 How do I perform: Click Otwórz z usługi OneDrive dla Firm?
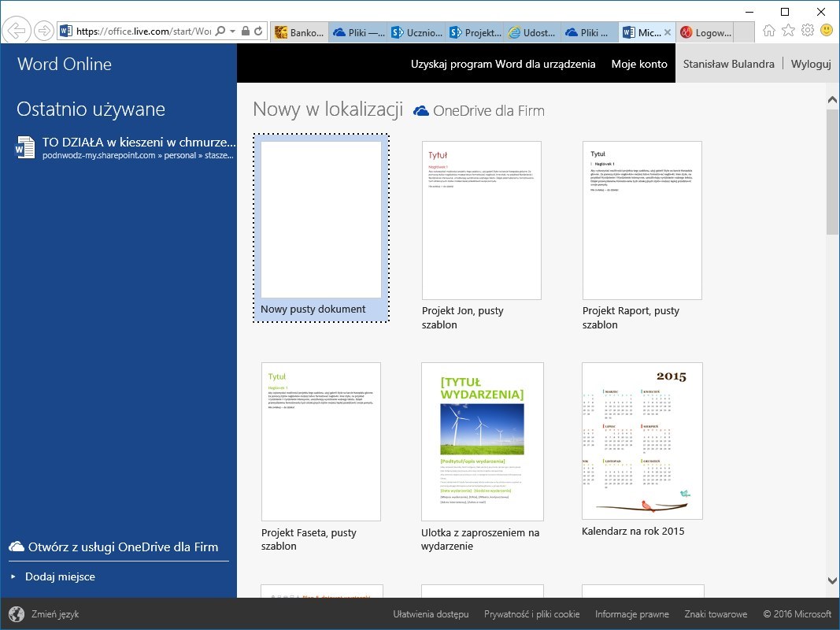click(x=123, y=547)
